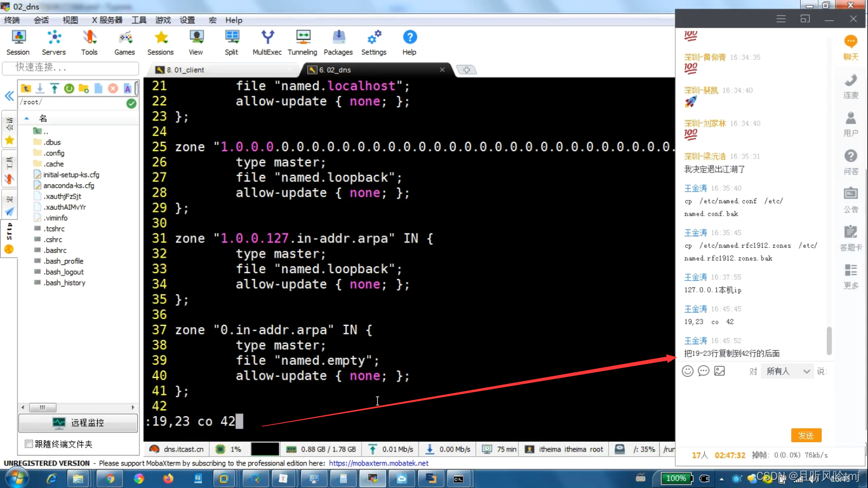
Task: Open the chat window hamburger menu
Action: (781, 19)
